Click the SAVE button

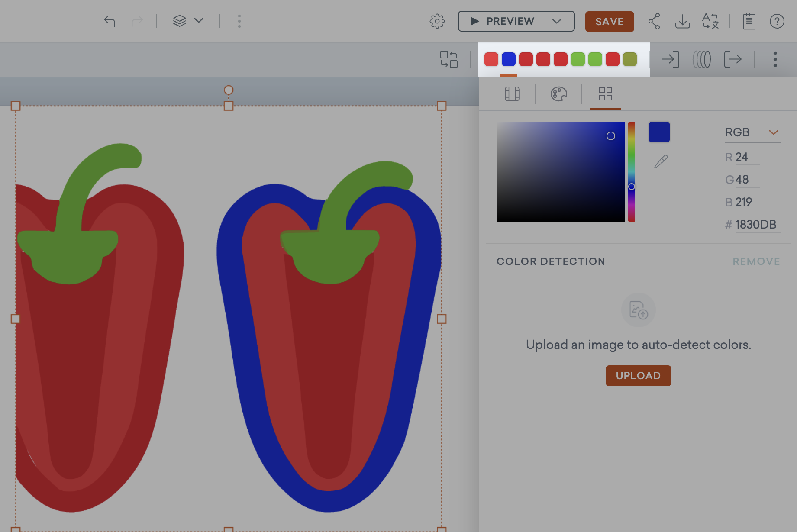coord(609,22)
